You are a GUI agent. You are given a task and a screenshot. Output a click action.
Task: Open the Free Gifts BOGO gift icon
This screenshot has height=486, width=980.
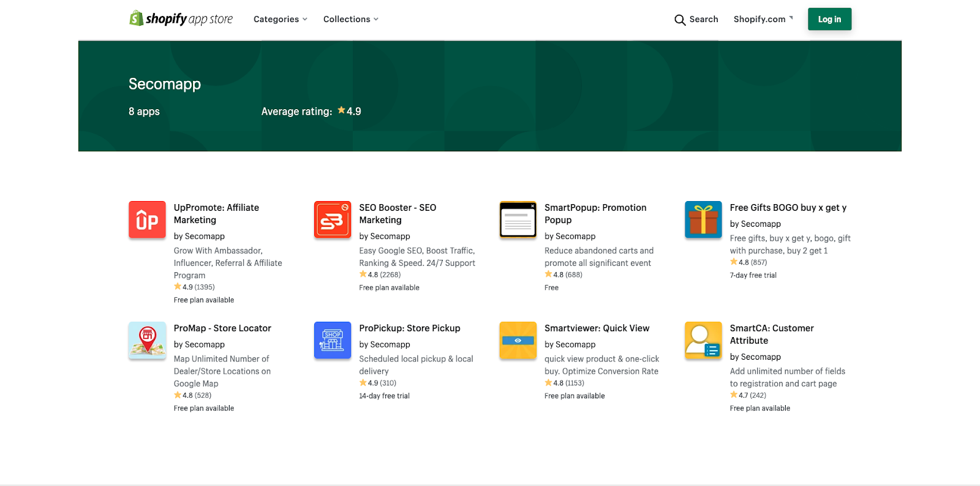(x=703, y=219)
